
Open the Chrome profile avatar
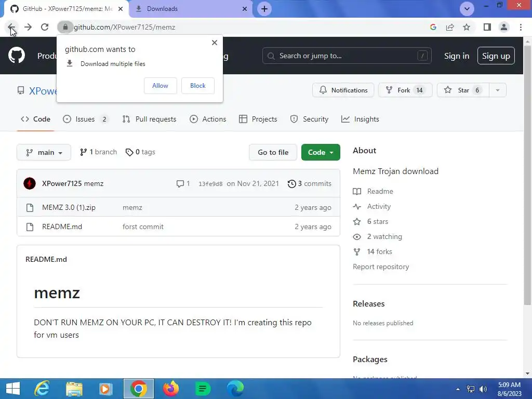(504, 27)
